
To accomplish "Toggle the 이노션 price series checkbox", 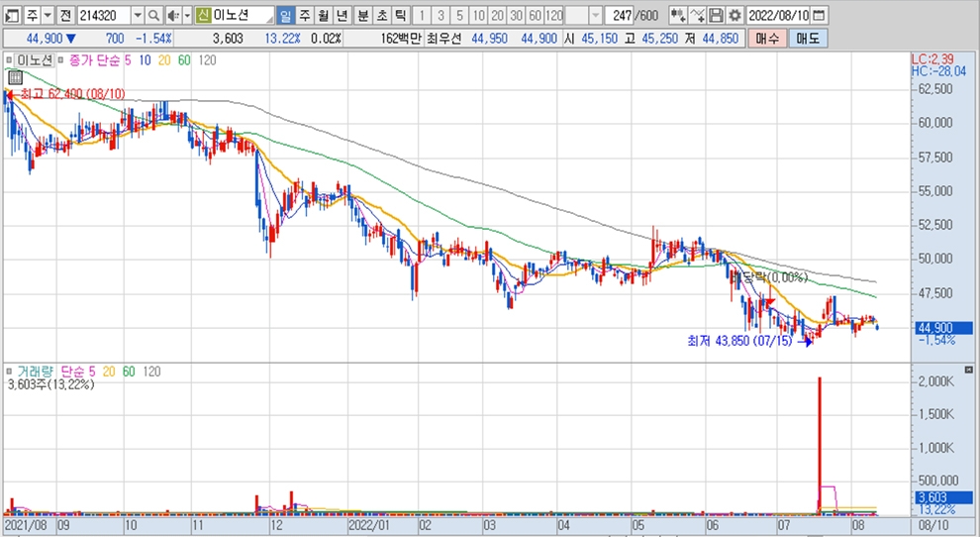I will 10,60.
